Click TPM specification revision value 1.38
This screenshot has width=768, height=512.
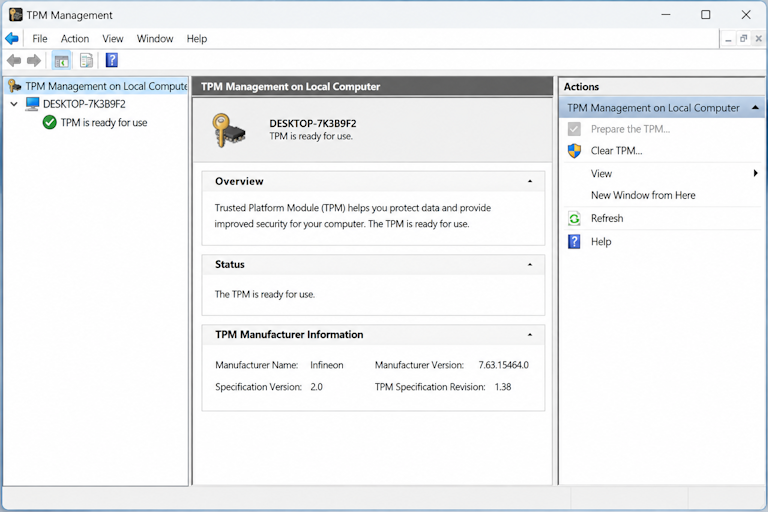coord(503,387)
